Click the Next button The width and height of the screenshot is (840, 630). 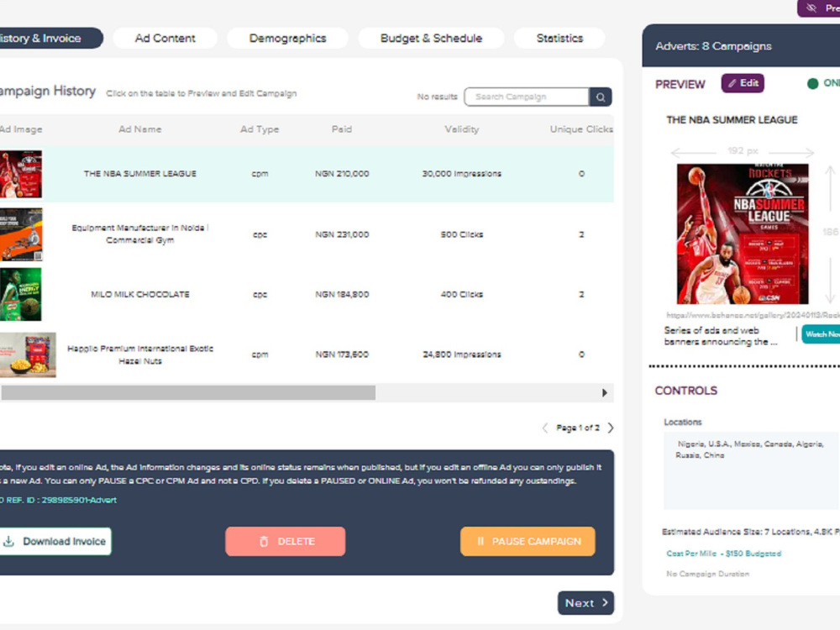coord(586,603)
